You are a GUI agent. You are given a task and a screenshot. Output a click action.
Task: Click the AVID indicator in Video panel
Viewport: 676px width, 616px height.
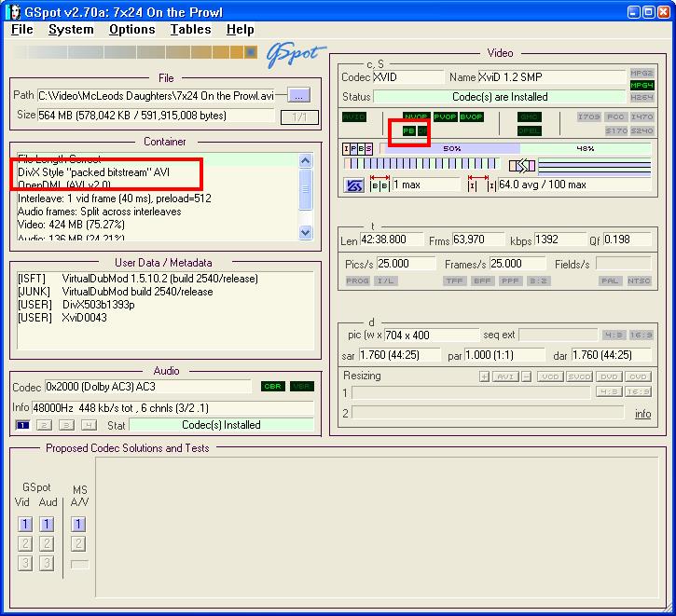pyautogui.click(x=354, y=116)
